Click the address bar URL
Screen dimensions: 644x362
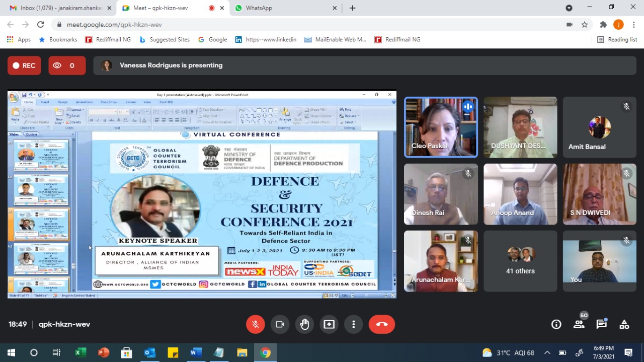pos(115,25)
